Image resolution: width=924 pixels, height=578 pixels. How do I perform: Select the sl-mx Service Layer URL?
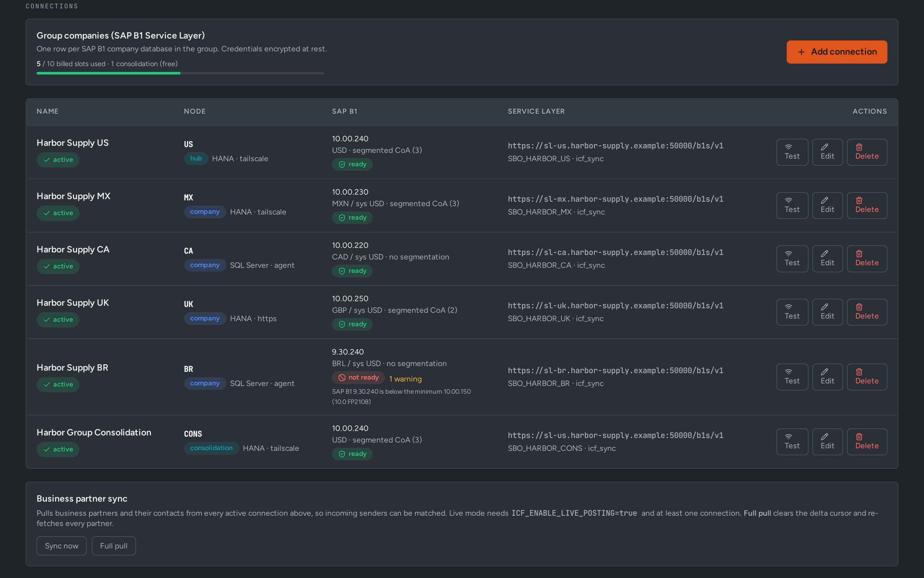coord(615,199)
